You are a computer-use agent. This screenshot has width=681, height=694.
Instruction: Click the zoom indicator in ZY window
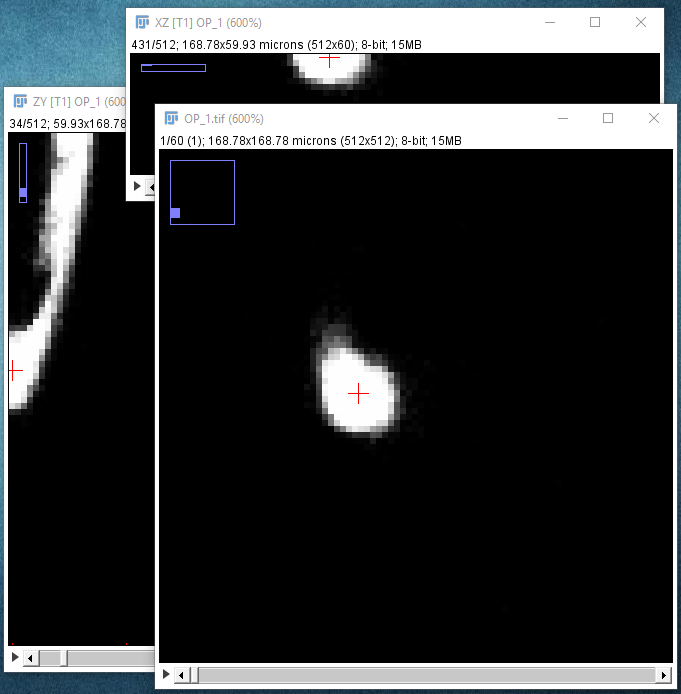pos(23,173)
